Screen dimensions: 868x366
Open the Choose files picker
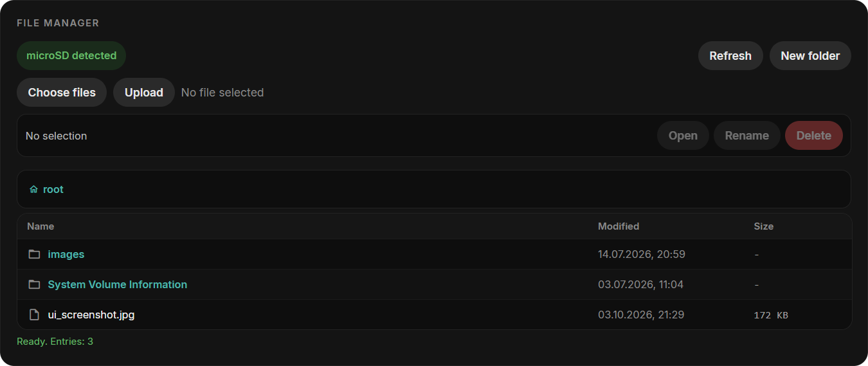[x=62, y=93]
